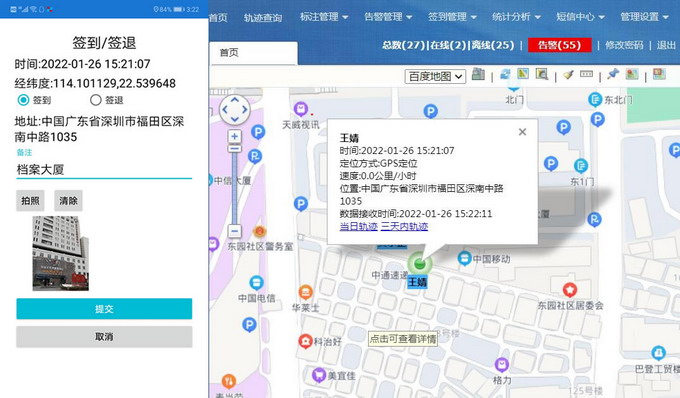680x398 pixels.
Task: Click the 提交 submit button
Action: point(104,309)
